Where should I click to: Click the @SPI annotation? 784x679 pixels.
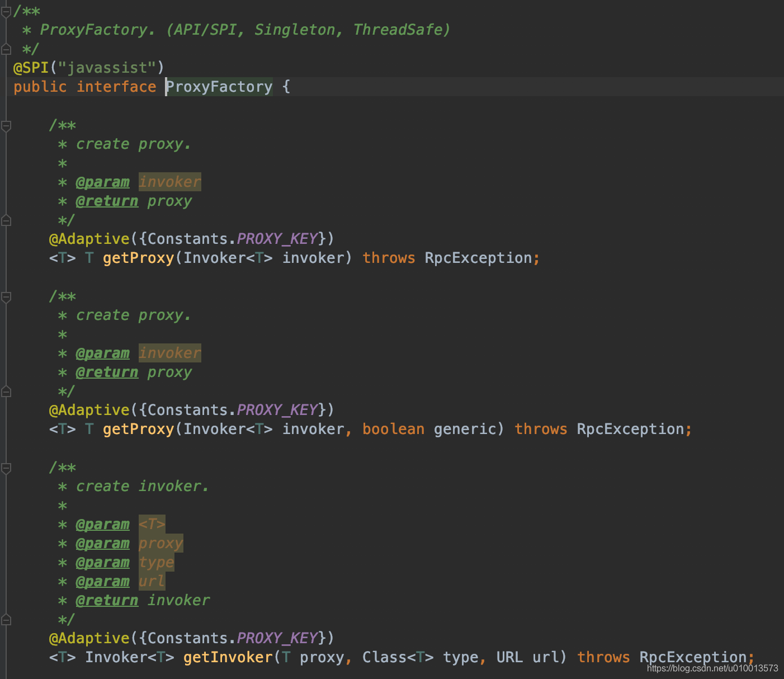click(31, 68)
